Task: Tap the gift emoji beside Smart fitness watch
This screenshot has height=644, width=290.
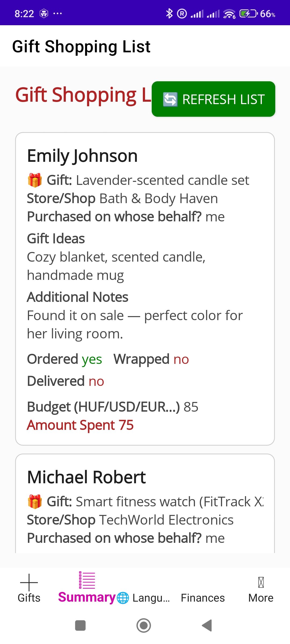Action: click(35, 502)
